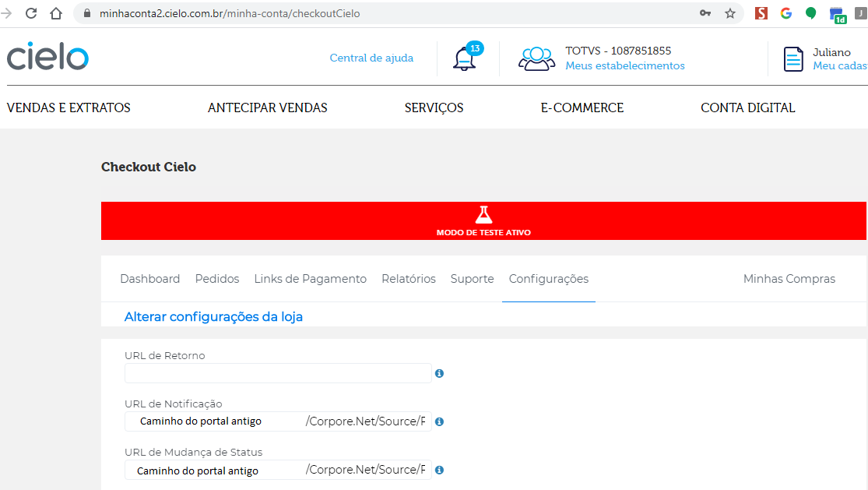Open the Google extension icon
The height and width of the screenshot is (490, 868).
(x=786, y=13)
